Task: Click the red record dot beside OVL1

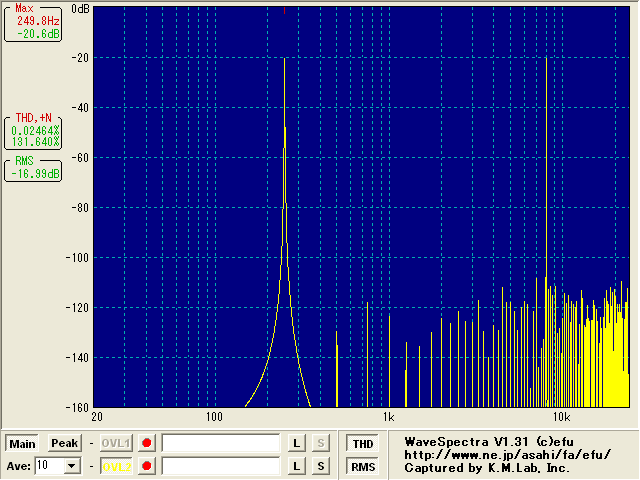Action: [x=147, y=443]
